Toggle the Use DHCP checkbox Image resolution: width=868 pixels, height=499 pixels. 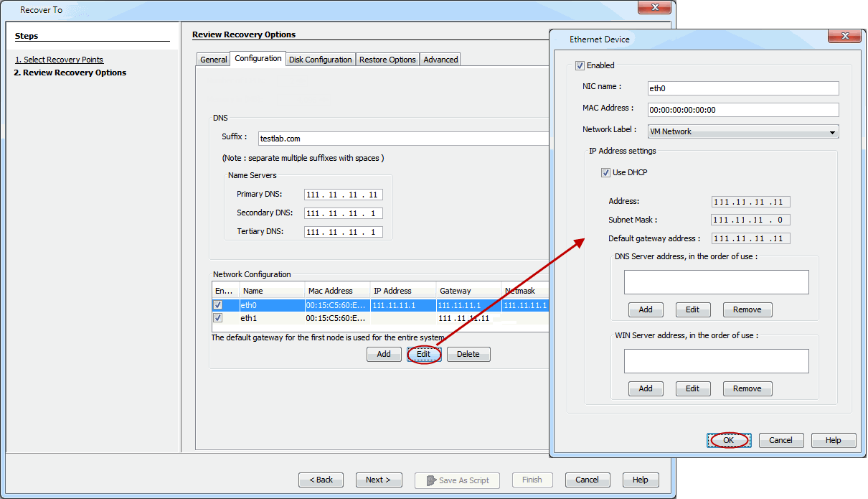coord(606,172)
